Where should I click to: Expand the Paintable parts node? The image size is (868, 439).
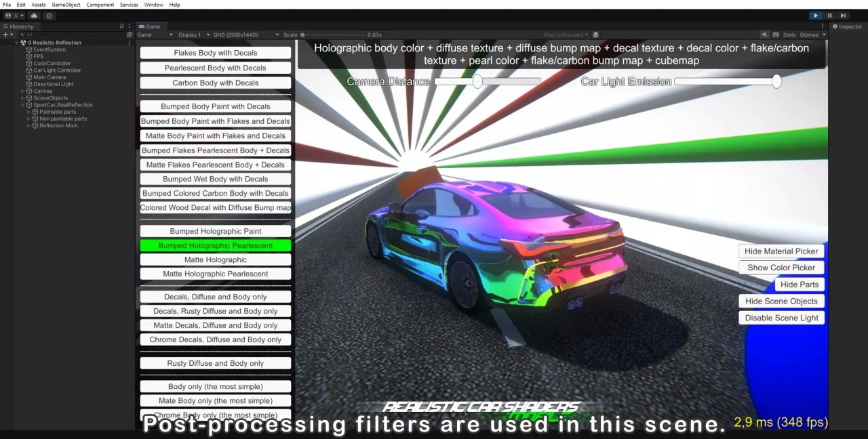coord(29,112)
